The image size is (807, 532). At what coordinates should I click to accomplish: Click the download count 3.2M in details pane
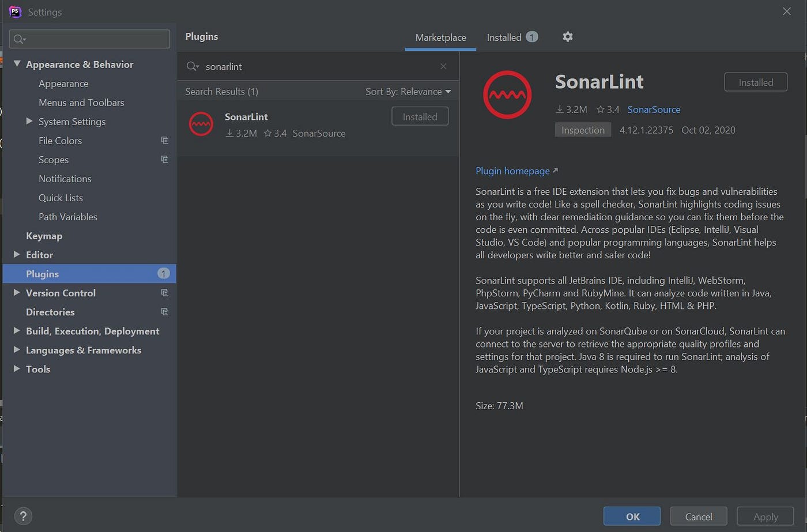coord(571,110)
